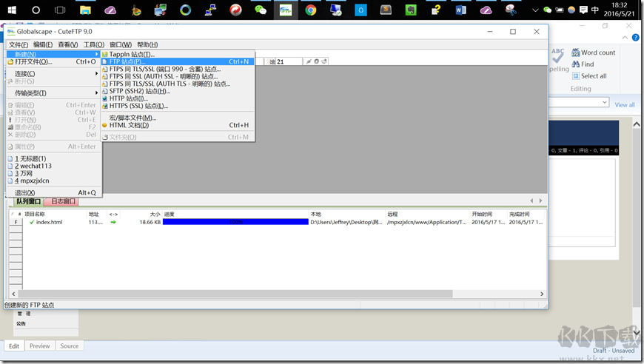The height and width of the screenshot is (364, 644).
Task: Click the Task View taskbar button
Action: click(61, 10)
